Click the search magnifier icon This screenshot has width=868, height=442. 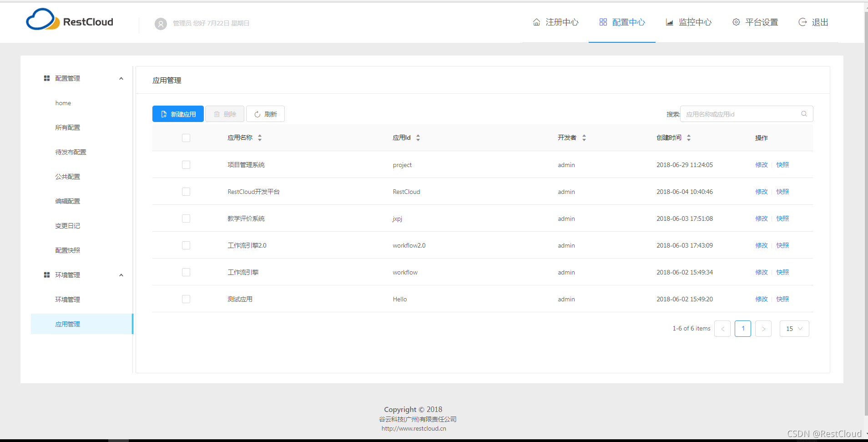[804, 114]
